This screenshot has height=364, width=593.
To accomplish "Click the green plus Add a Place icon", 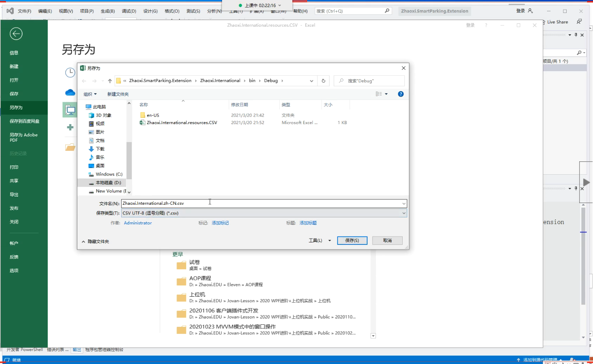I will (x=70, y=127).
